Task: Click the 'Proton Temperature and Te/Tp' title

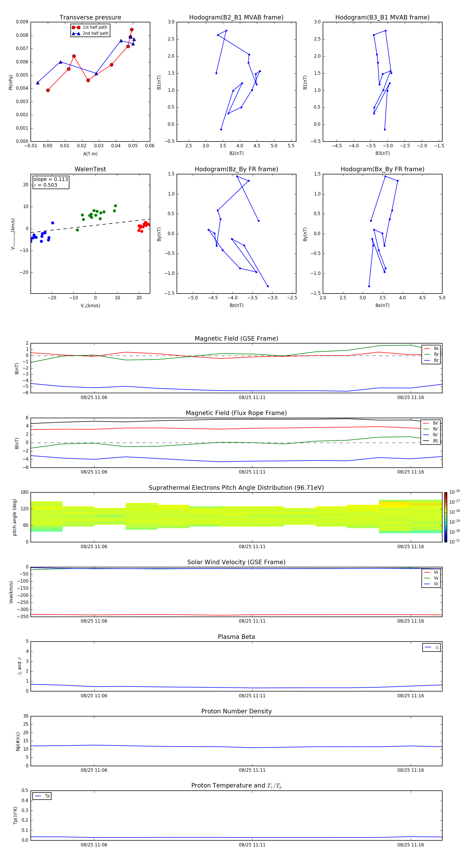Action: point(236,786)
